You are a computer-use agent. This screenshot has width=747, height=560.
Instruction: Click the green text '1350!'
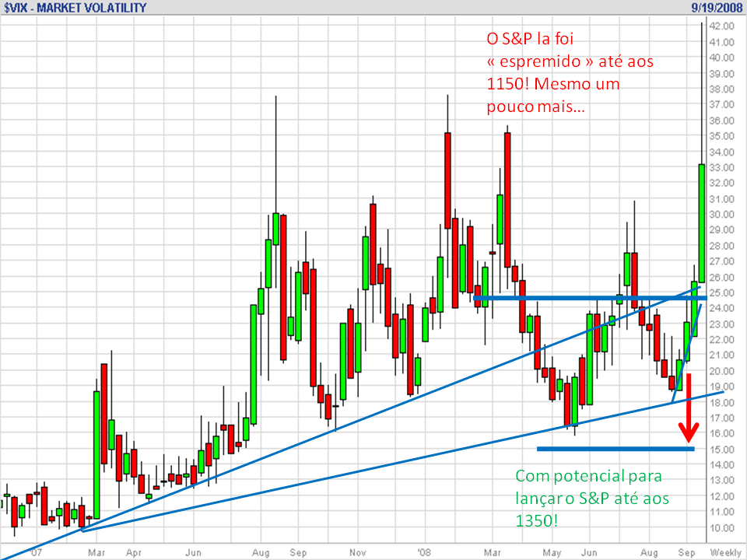(x=536, y=520)
